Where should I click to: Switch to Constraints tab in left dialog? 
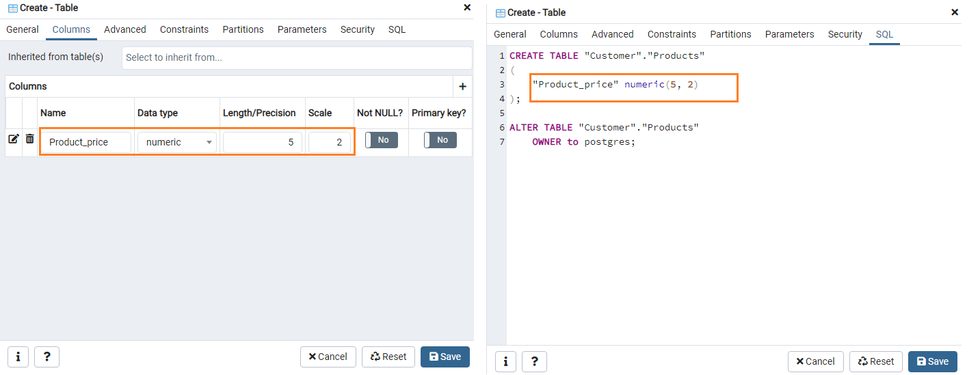coord(184,29)
